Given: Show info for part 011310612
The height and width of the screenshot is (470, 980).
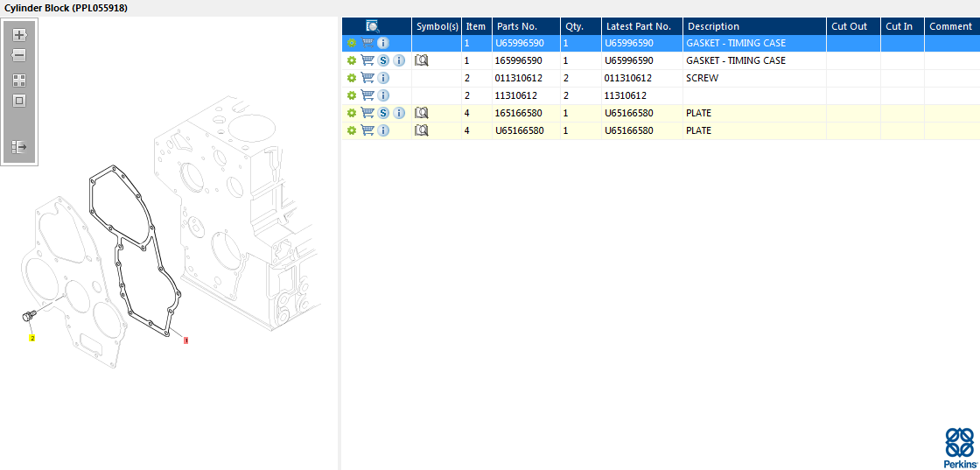Looking at the screenshot, I should coord(383,78).
